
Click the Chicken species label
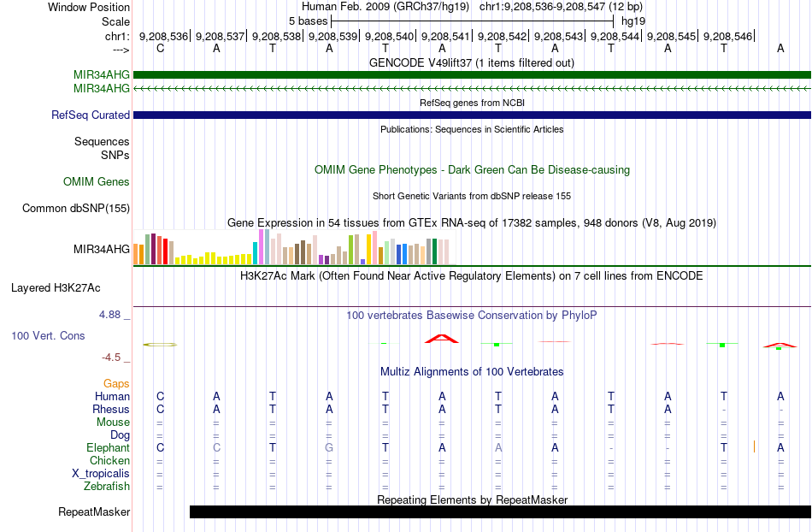click(x=109, y=460)
